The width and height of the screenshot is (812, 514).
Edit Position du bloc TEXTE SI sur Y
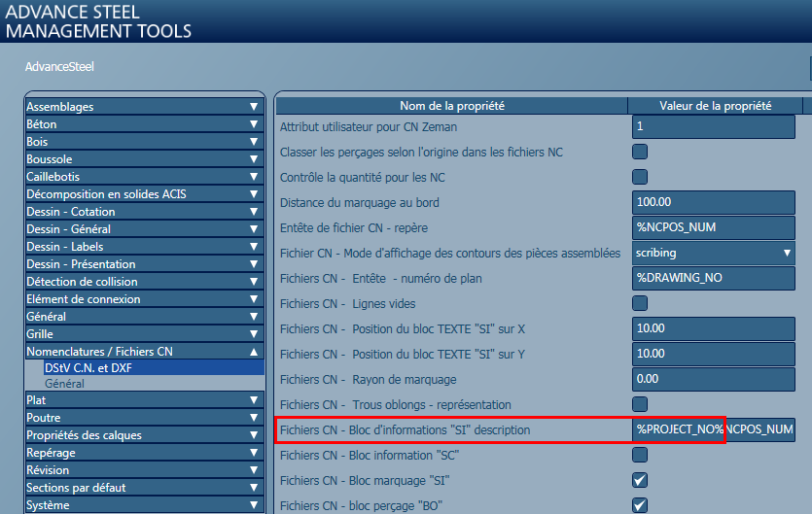pos(714,354)
